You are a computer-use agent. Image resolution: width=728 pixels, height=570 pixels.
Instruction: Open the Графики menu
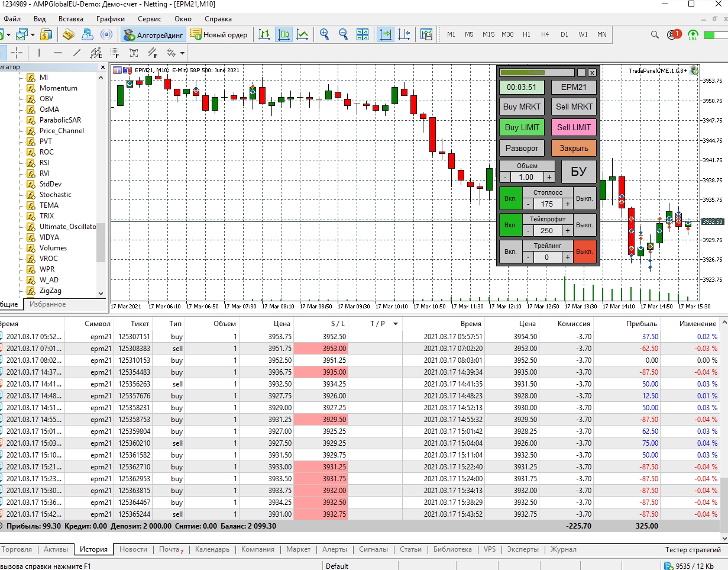[x=110, y=18]
